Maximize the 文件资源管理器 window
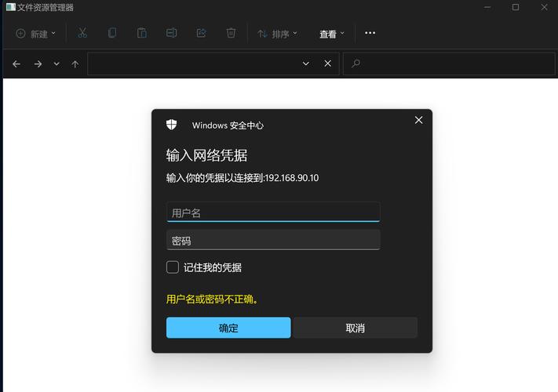This screenshot has width=558, height=392. click(516, 7)
